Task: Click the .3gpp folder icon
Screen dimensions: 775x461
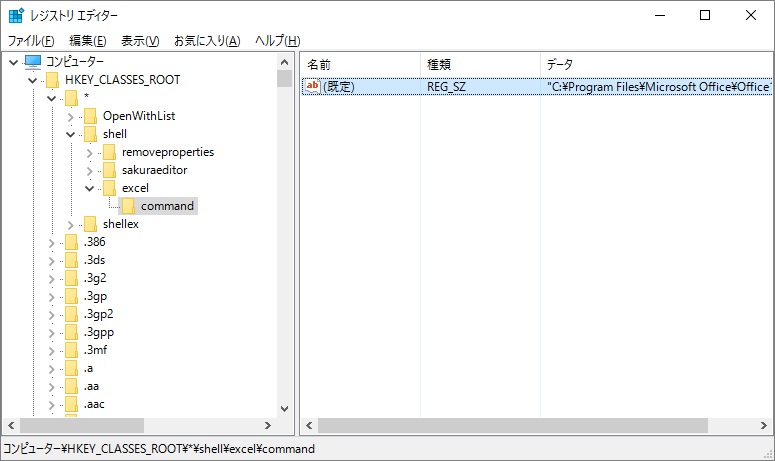Action: [x=72, y=333]
